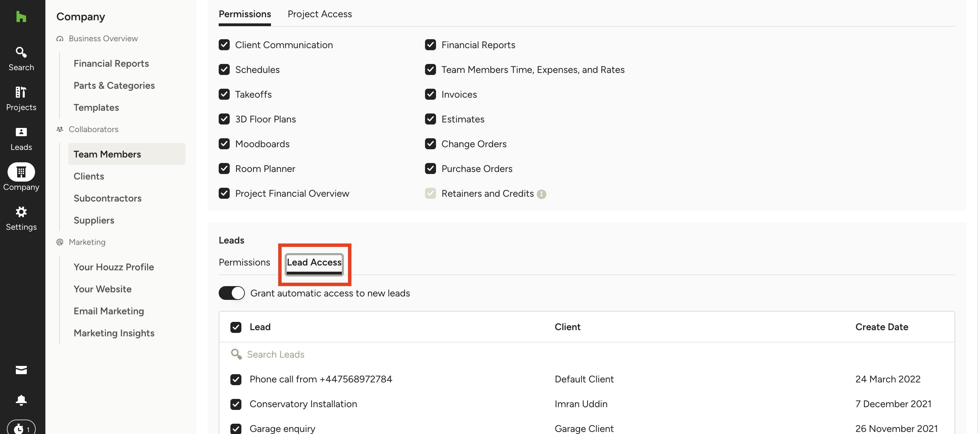Click the Client column header
The height and width of the screenshot is (434, 980).
(567, 327)
